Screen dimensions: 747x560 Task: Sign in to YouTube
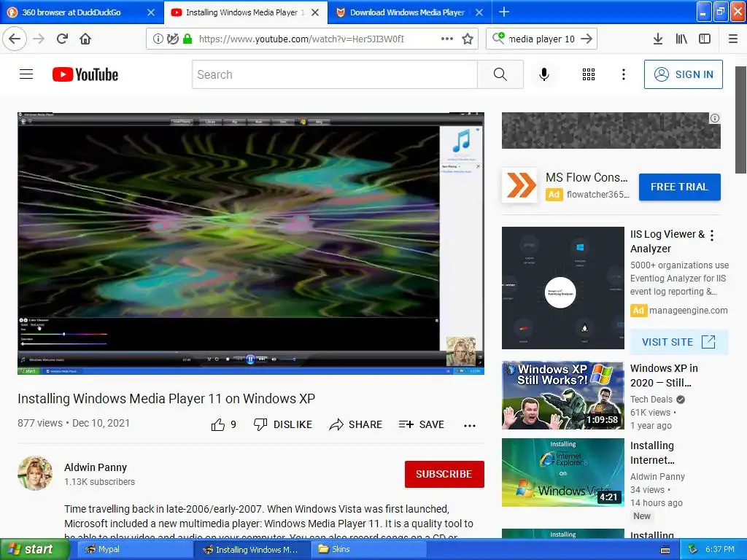coord(683,74)
